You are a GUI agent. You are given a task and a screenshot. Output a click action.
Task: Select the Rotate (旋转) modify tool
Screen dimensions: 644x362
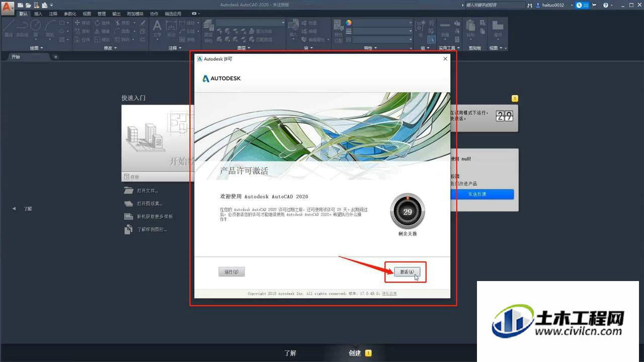(x=102, y=23)
